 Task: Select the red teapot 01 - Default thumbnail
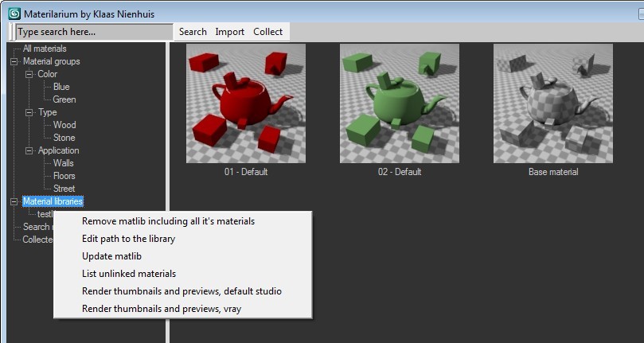(x=246, y=103)
